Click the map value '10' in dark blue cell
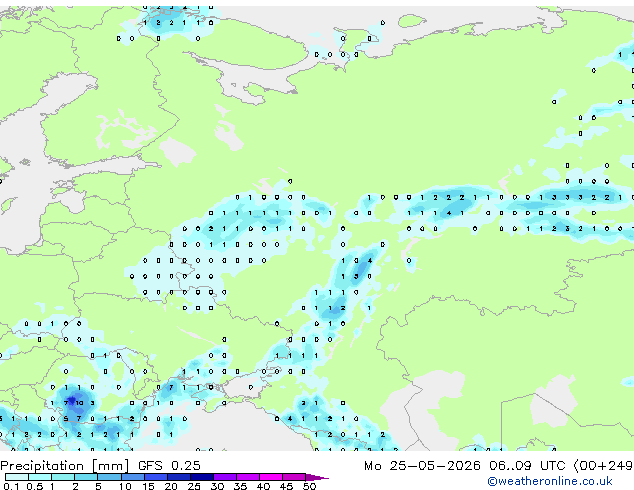 point(79,403)
